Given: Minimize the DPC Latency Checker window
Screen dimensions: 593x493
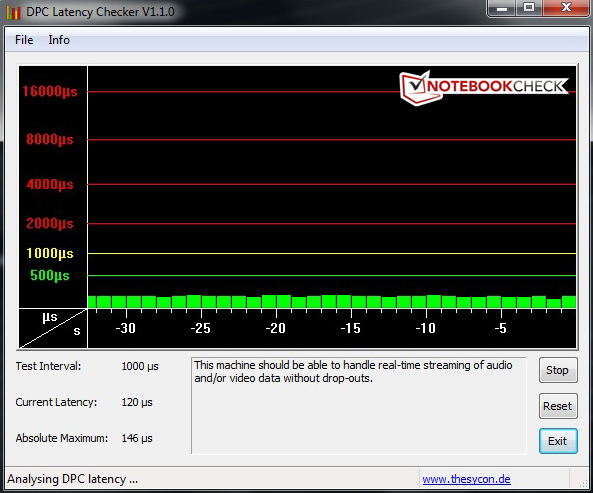Looking at the screenshot, I should tap(501, 8).
